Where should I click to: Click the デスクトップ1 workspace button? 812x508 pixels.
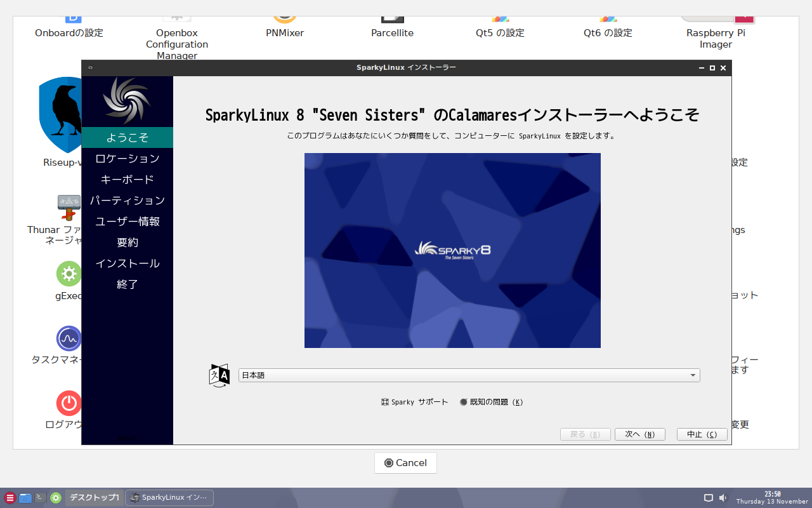pyautogui.click(x=95, y=498)
